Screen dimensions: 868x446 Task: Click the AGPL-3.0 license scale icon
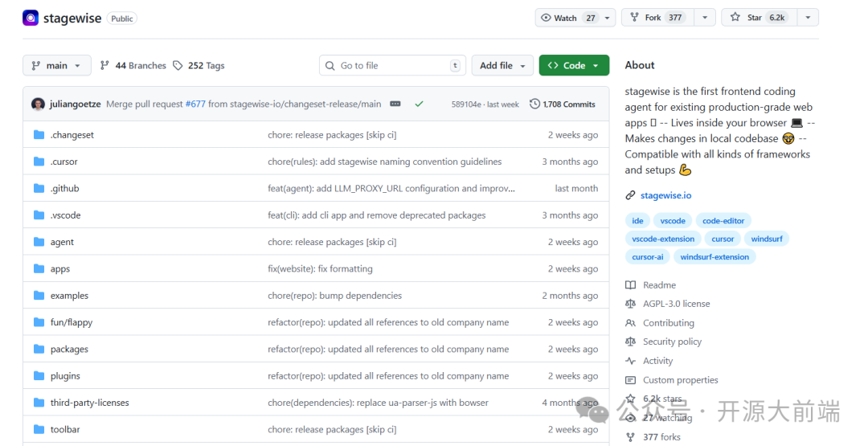[x=630, y=304]
